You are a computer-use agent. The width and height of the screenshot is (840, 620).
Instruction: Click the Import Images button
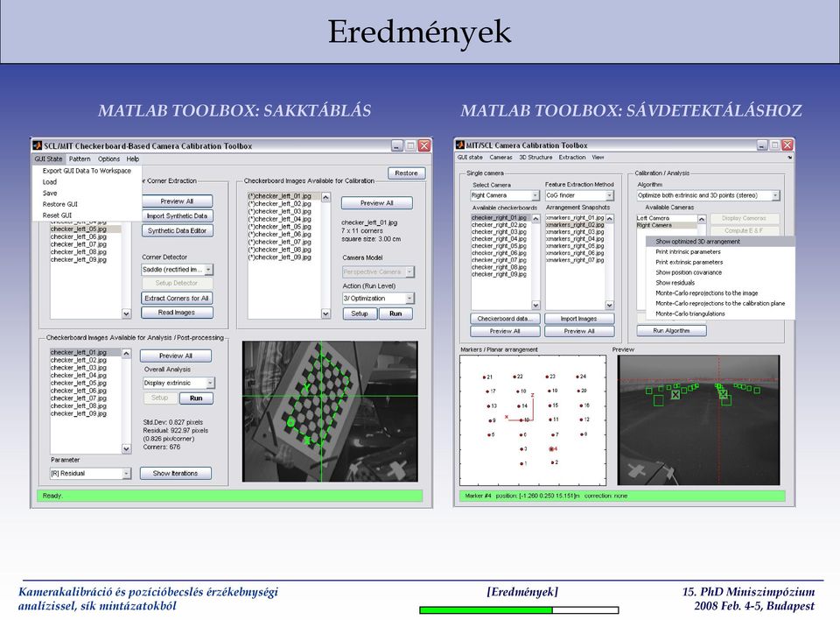579,319
